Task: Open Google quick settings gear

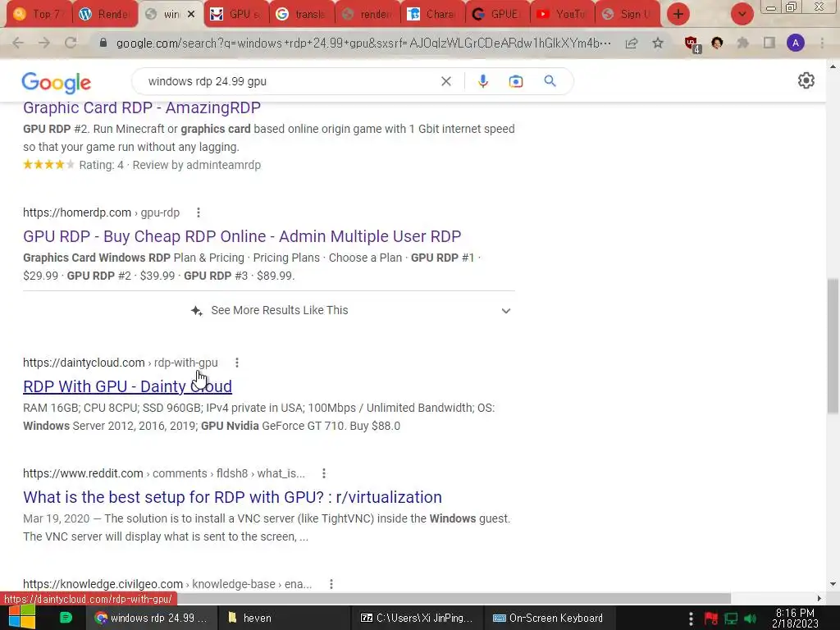Action: tap(806, 81)
